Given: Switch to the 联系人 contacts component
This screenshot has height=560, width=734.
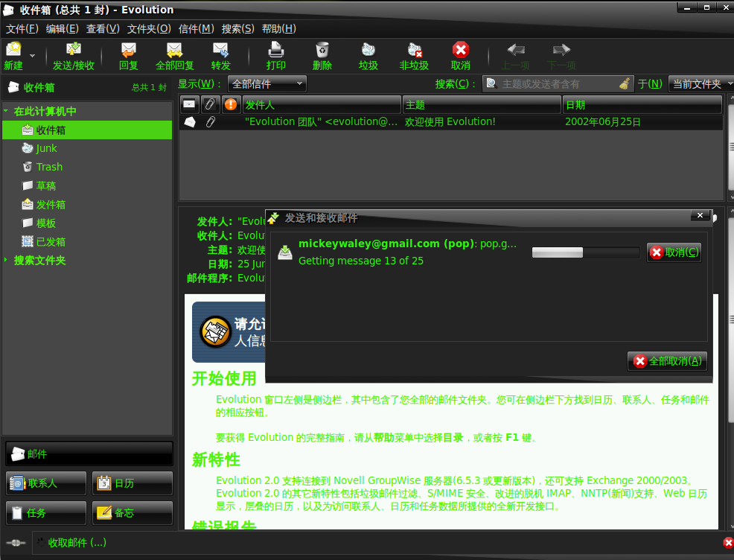Looking at the screenshot, I should point(46,483).
